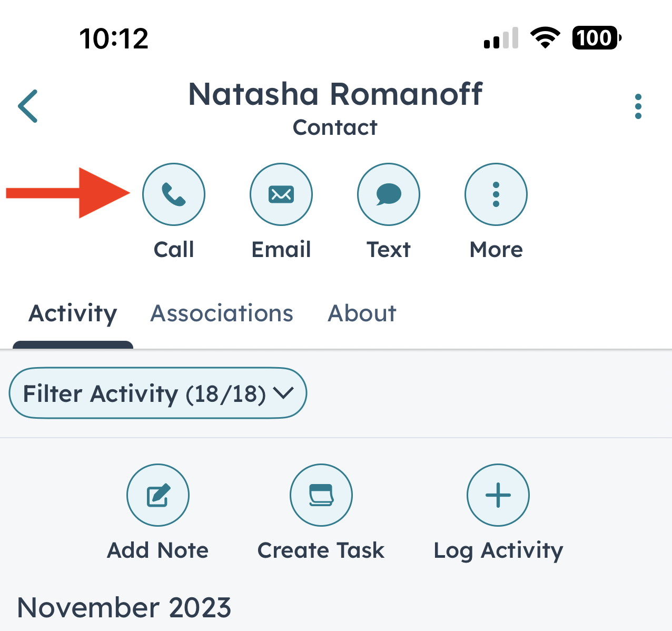Tap the contact name Natasha Romanoff

pyautogui.click(x=335, y=95)
